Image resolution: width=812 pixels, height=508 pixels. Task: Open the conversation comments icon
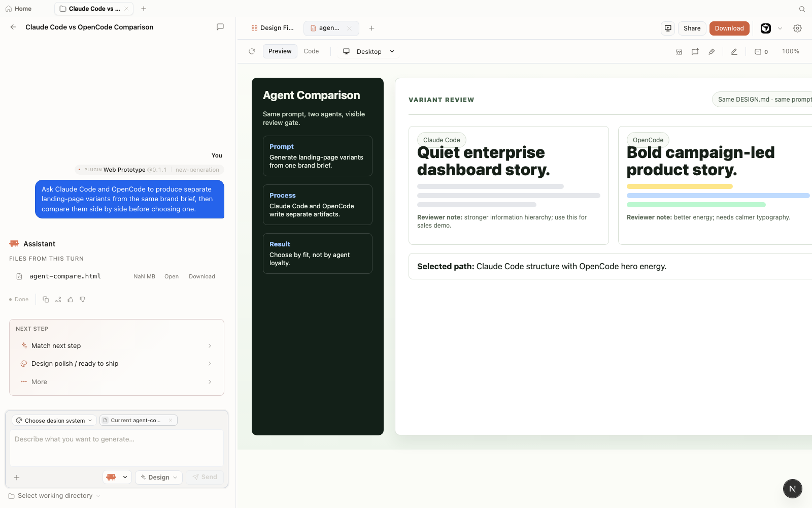220,27
